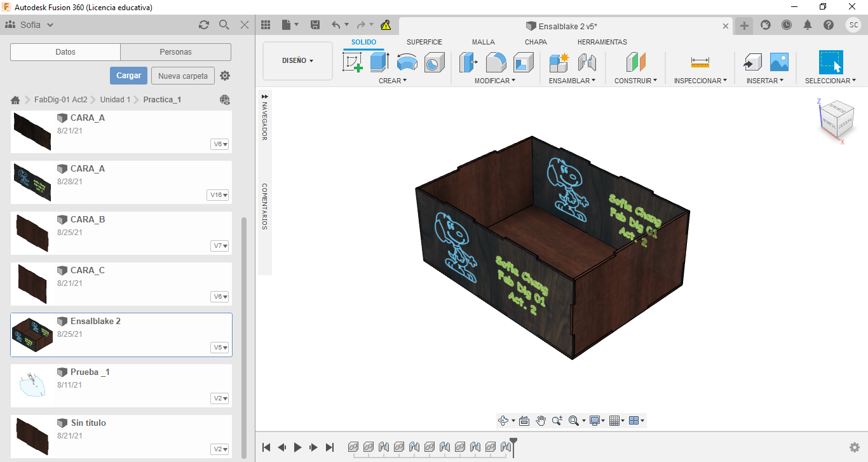Open a new design tab
Screen dimensions: 868x462
[744, 25]
